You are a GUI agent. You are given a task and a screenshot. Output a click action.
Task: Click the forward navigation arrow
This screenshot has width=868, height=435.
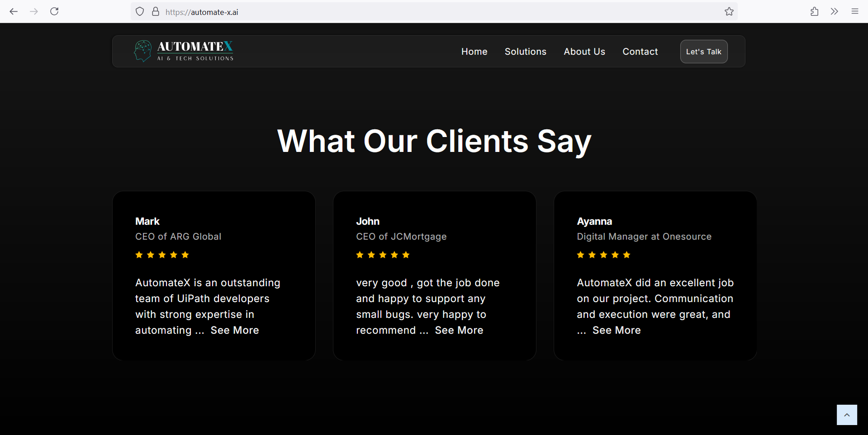point(34,11)
